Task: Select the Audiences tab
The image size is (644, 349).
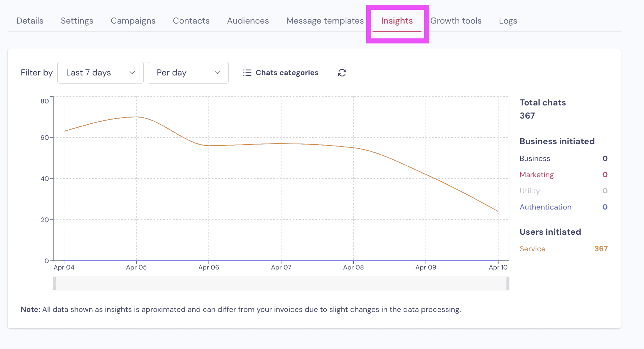Action: pos(248,21)
